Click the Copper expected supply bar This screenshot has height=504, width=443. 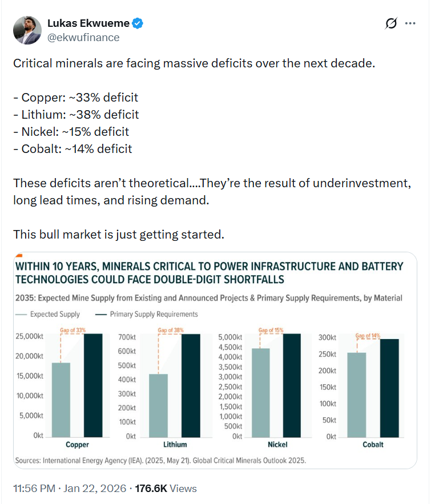(x=61, y=399)
